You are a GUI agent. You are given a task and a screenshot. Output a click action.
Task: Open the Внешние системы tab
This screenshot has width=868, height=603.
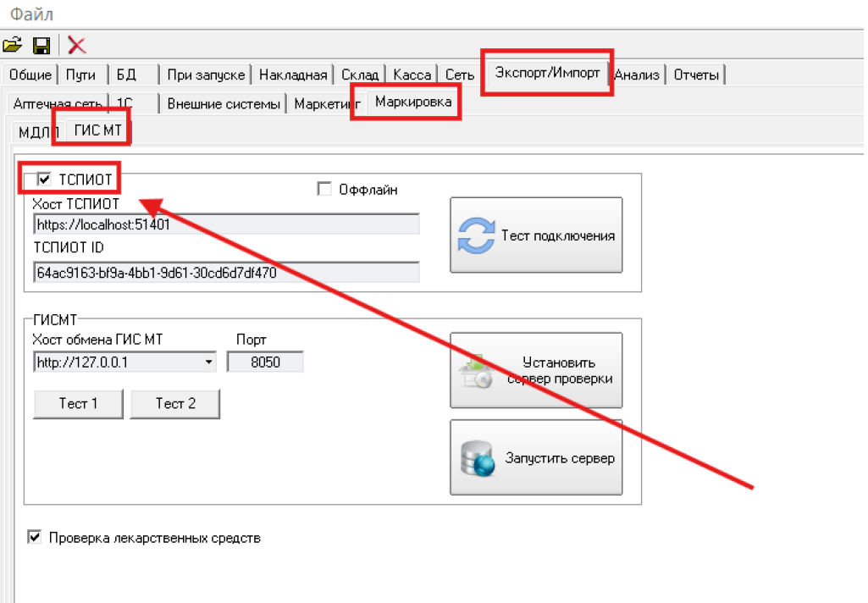(224, 104)
